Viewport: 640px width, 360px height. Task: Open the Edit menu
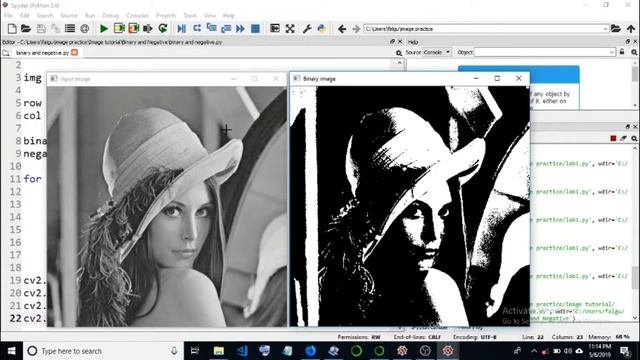24,16
